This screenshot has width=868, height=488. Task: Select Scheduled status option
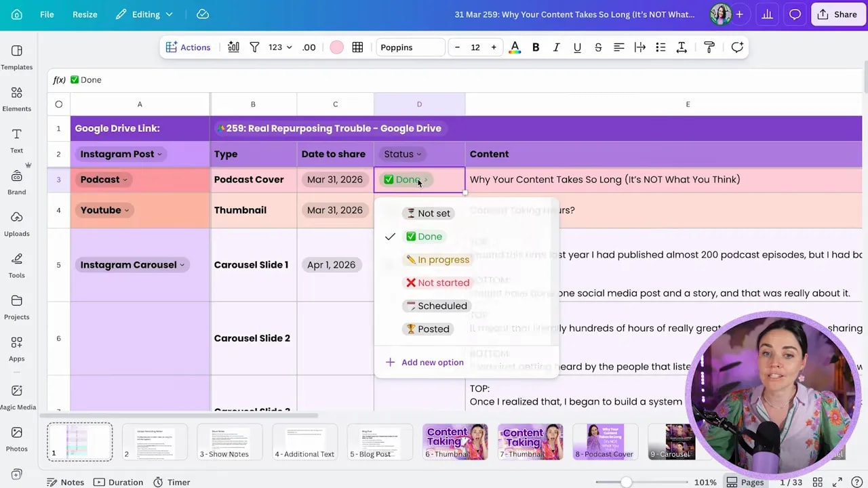coord(436,306)
